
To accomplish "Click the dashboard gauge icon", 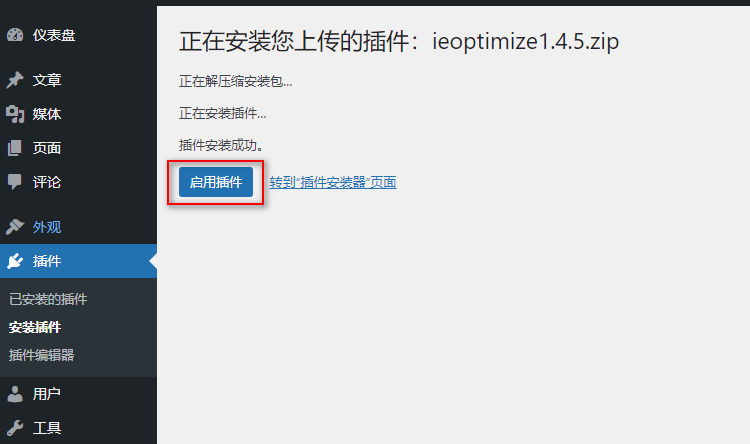I will coord(15,35).
